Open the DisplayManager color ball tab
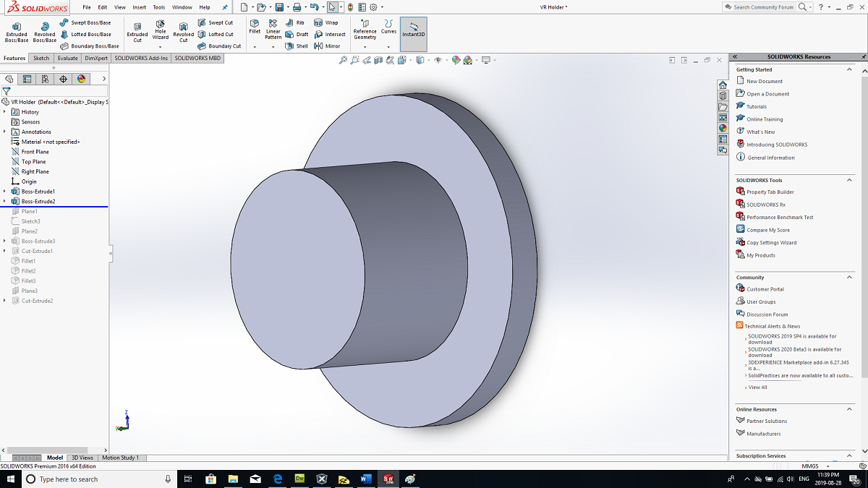Image resolution: width=868 pixels, height=488 pixels. [x=81, y=79]
